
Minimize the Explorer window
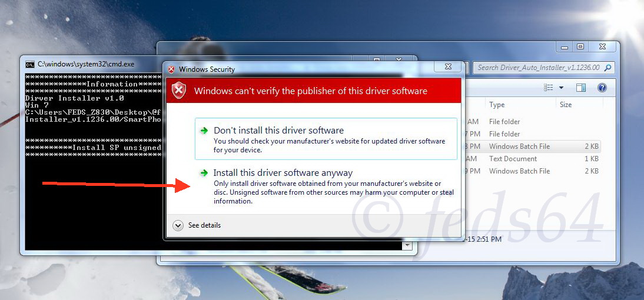coord(565,47)
